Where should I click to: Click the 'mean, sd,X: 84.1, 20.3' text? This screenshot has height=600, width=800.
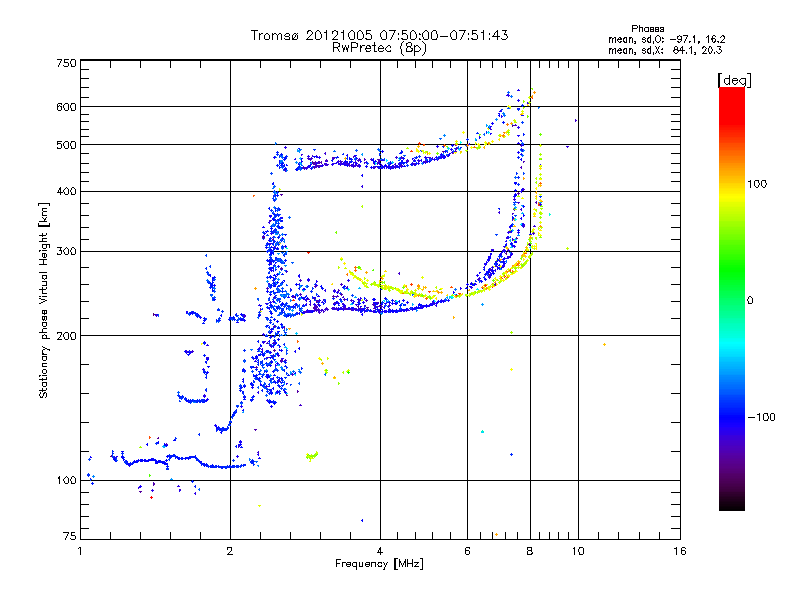(x=665, y=50)
